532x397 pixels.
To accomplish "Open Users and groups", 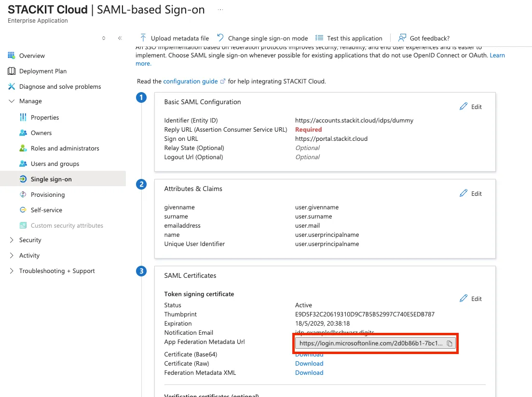I will [55, 164].
